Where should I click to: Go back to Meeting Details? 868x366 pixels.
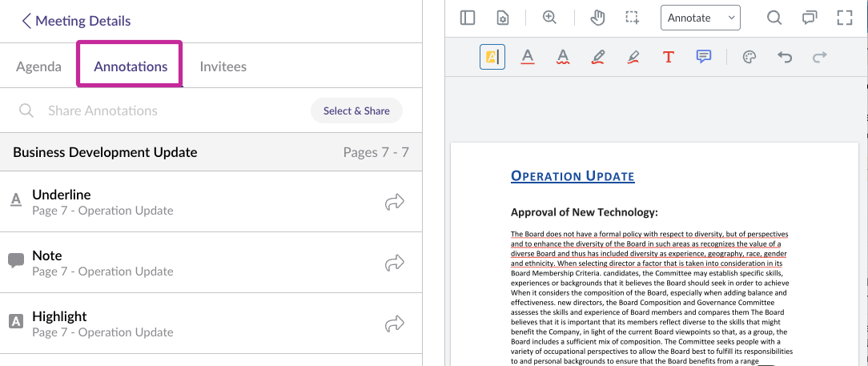click(76, 21)
